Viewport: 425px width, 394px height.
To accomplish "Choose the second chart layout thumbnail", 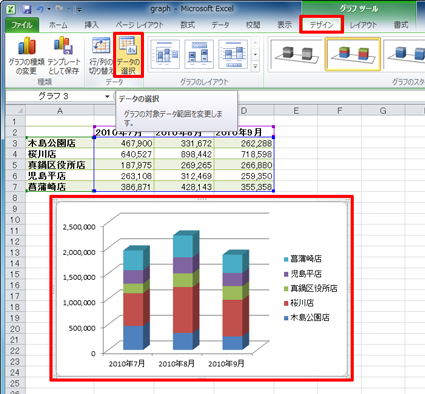I will click(199, 54).
